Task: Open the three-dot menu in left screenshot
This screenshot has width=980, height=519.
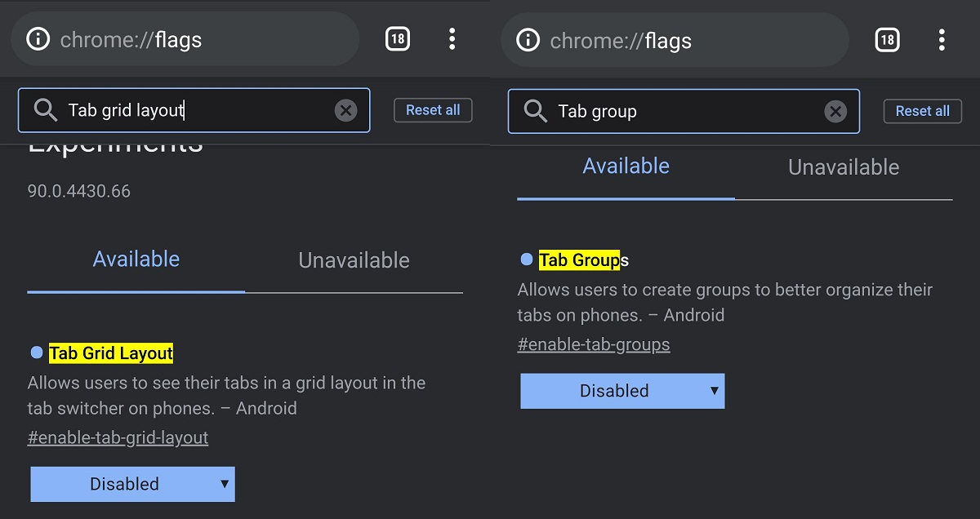Action: (x=452, y=39)
